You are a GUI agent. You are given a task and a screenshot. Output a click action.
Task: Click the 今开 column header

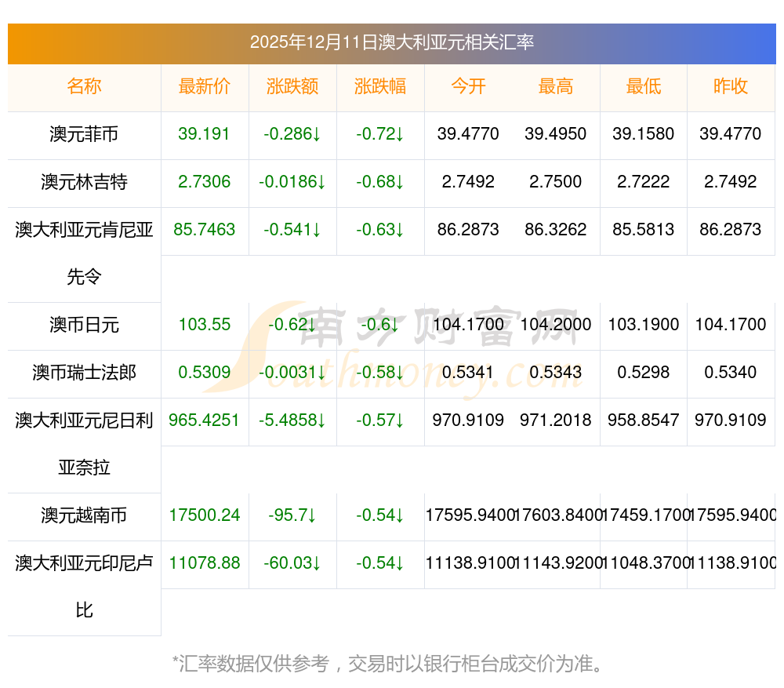(468, 86)
